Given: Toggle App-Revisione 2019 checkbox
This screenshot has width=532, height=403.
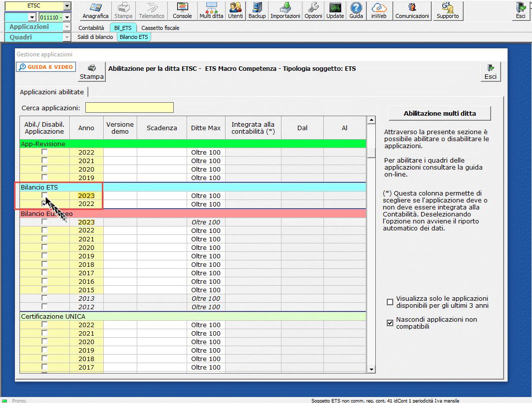Looking at the screenshot, I should click(x=44, y=177).
